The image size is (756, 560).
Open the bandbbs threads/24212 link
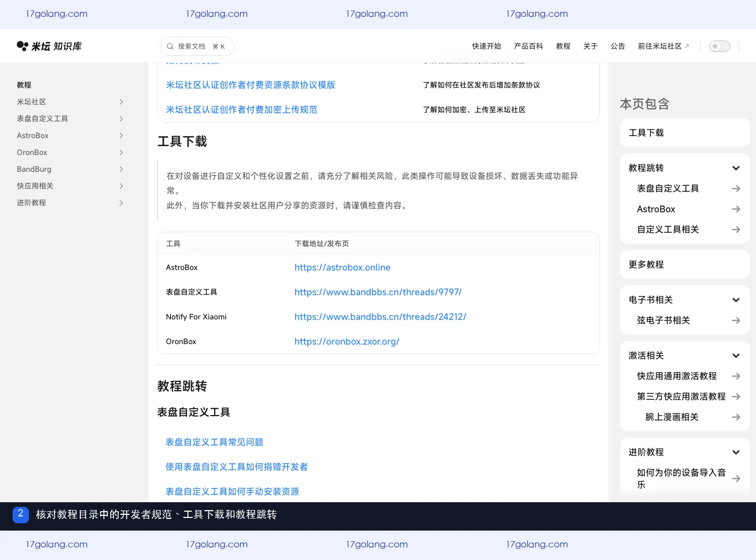(380, 317)
